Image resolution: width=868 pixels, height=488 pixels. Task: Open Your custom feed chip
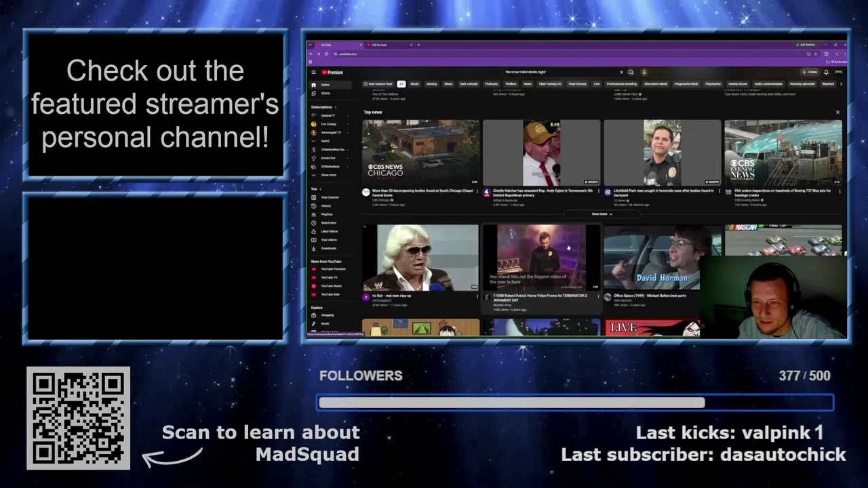tap(378, 84)
